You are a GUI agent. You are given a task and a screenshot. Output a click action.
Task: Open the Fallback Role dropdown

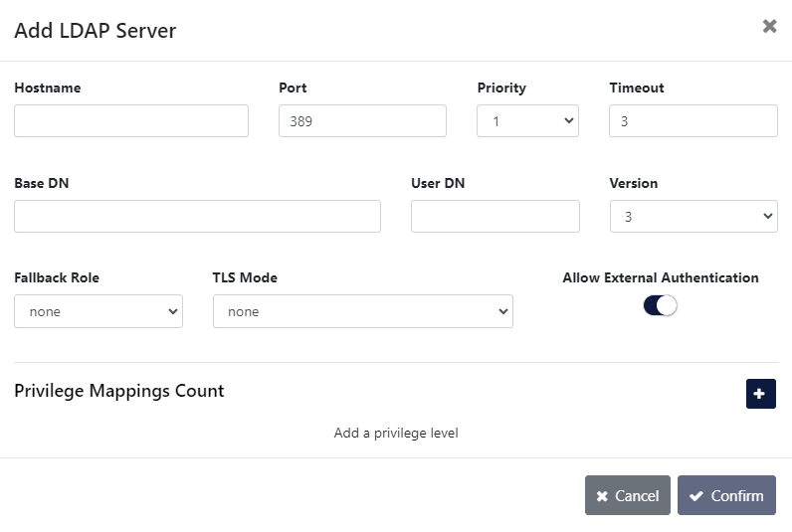tap(99, 311)
